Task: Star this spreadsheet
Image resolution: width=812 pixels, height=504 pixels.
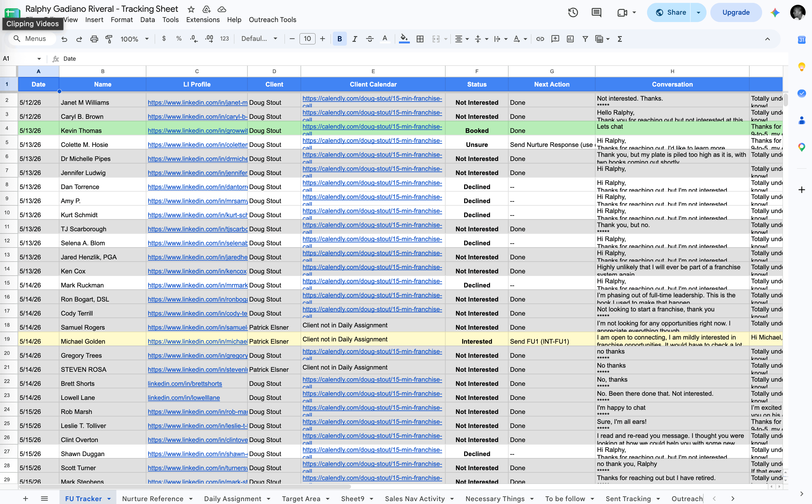Action: pos(191,9)
